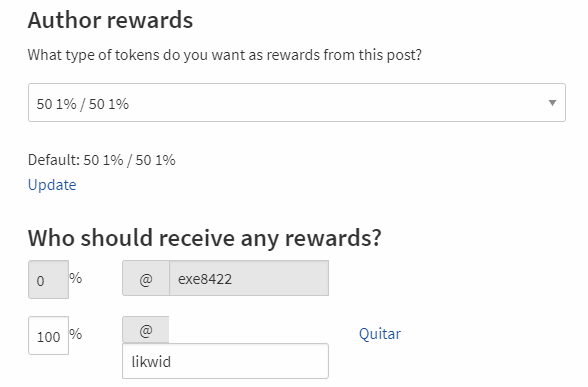
Task: Click the Author rewards heading
Action: tap(110, 20)
